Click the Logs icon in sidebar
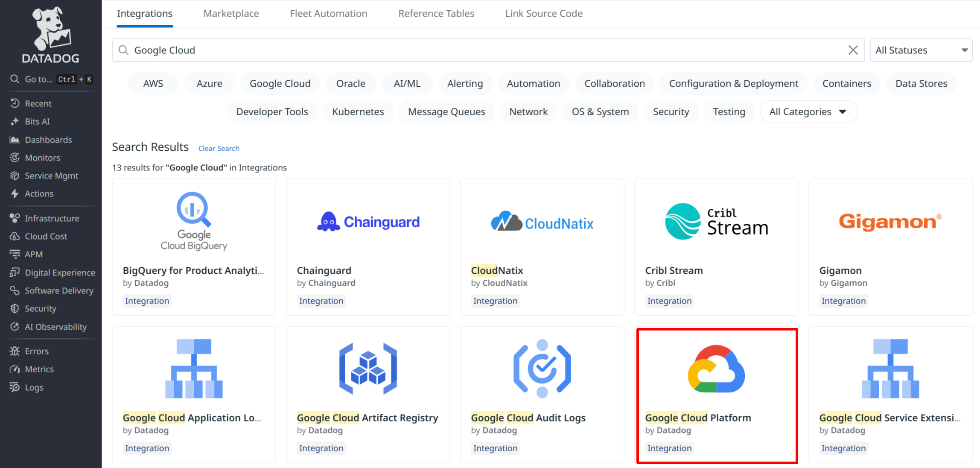The height and width of the screenshot is (468, 980). click(15, 387)
